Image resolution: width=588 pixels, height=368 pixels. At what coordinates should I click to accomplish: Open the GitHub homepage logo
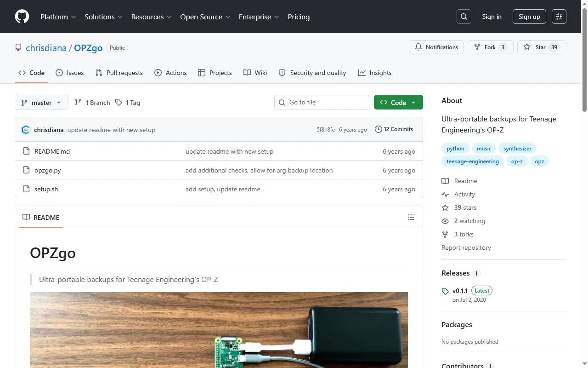click(x=22, y=17)
